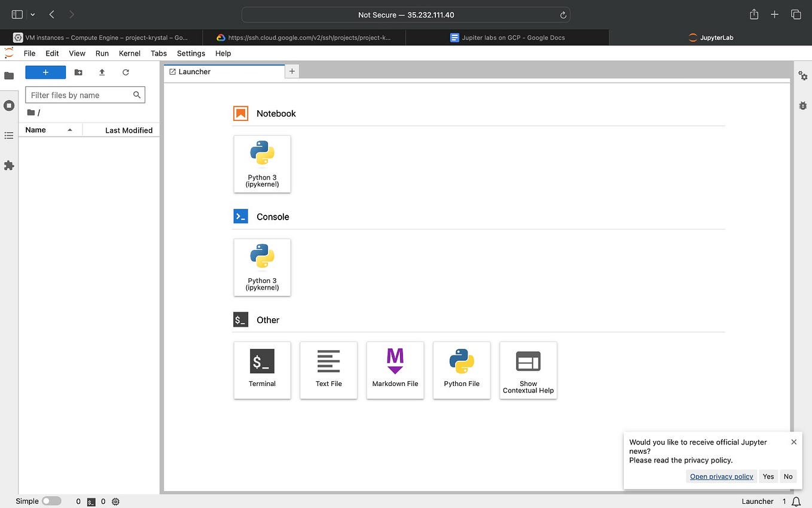Open Safari's sidebar chevron dropdown
Screen dimensions: 812x508
(x=33, y=14)
